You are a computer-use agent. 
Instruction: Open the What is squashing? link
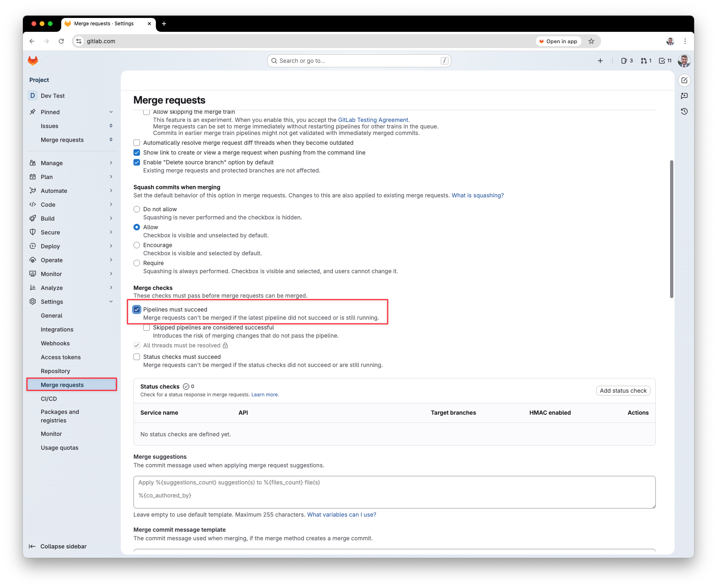coord(477,195)
